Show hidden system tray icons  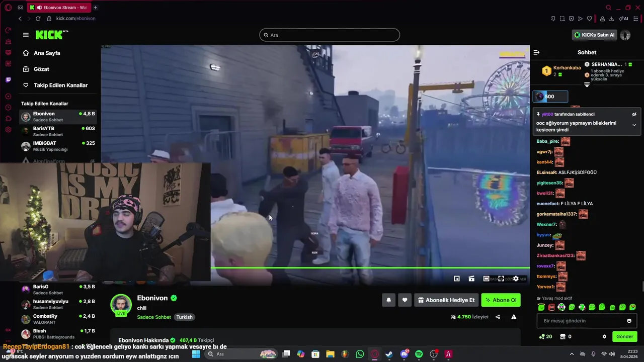(572, 354)
